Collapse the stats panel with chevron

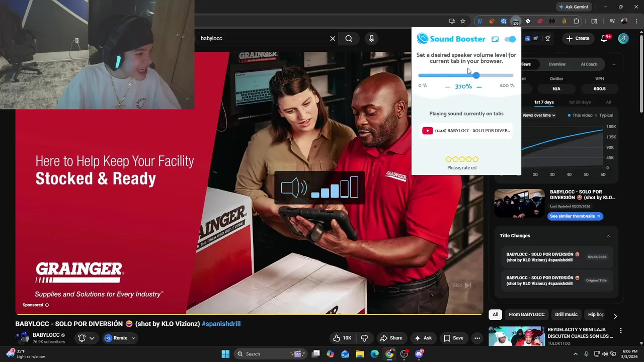point(613,64)
